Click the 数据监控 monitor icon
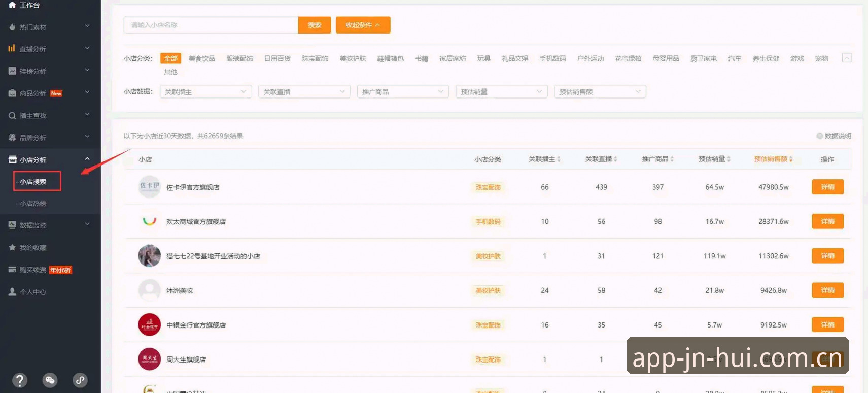868x393 pixels. pos(12,225)
